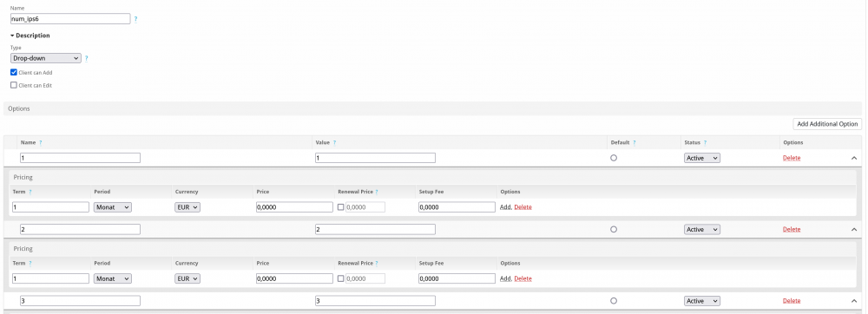Focus Price field in option 2 pricing
This screenshot has width=868, height=314.
(294, 278)
